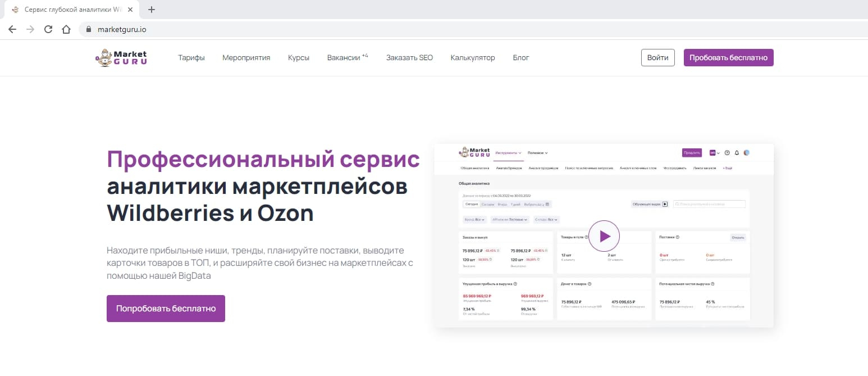Click info icon beside Потенциальная чистая выручка
This screenshot has height=376, width=868.
pos(712,284)
